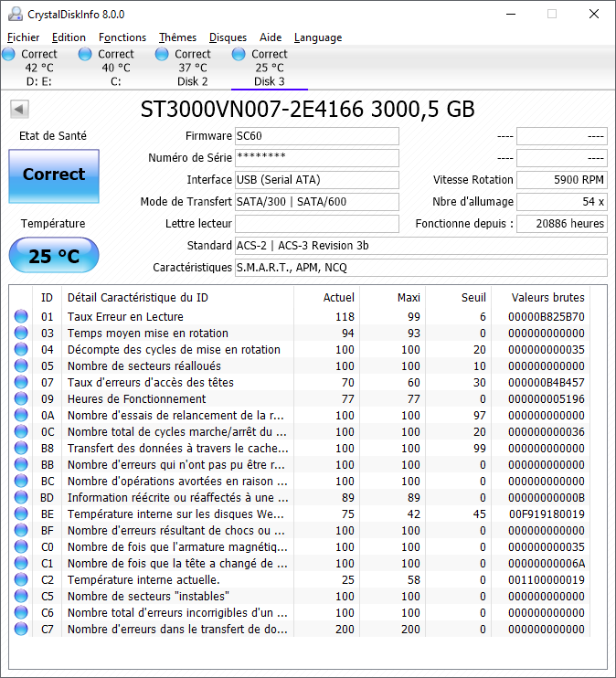This screenshot has height=678, width=616.
Task: Click status orb for ID 09 row
Action: point(21,398)
